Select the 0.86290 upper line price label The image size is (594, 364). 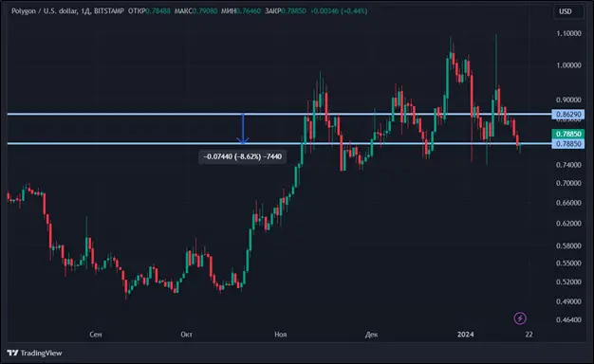(567, 115)
